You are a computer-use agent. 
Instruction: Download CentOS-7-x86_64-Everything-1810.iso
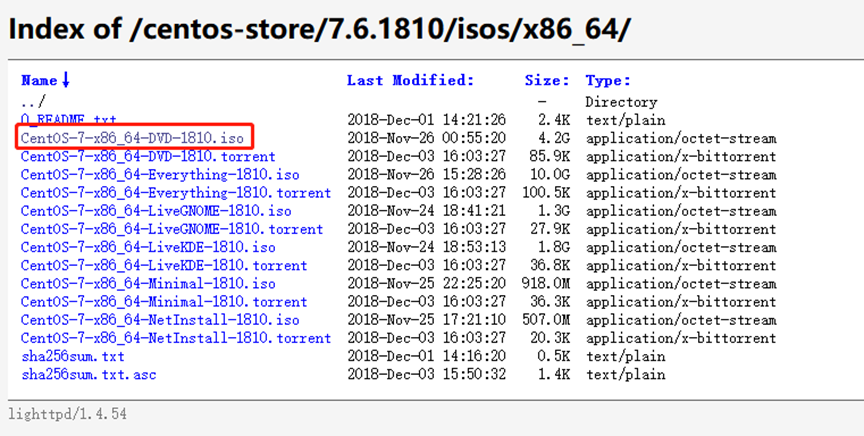(x=160, y=175)
